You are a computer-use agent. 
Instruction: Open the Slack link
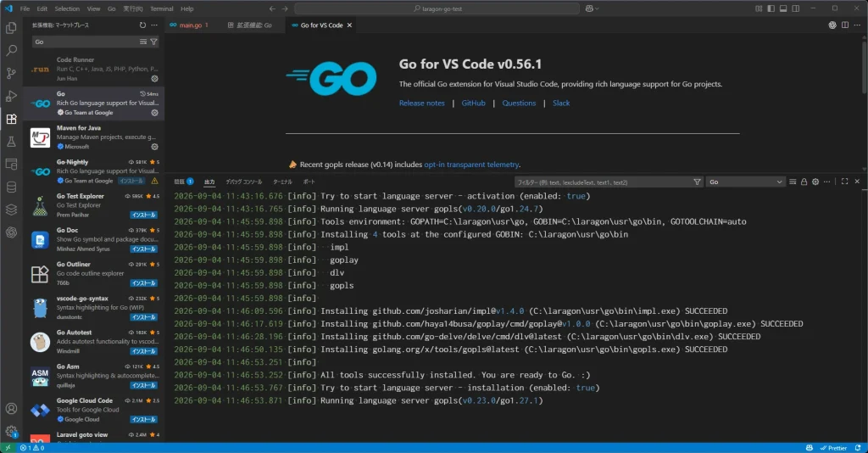click(x=561, y=103)
